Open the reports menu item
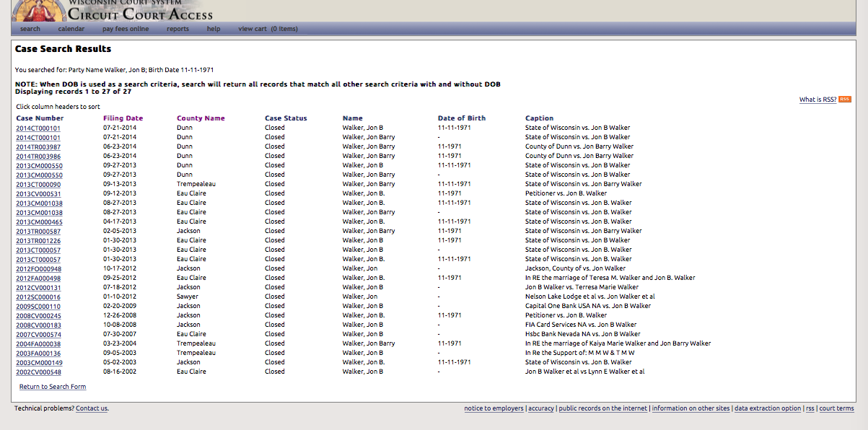This screenshot has height=430, width=868. [x=177, y=29]
